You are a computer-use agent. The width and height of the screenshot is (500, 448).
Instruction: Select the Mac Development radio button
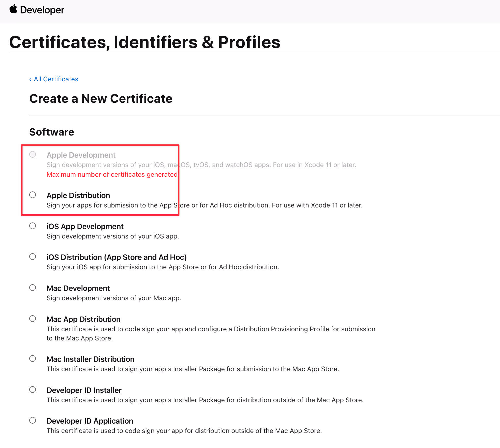click(33, 288)
